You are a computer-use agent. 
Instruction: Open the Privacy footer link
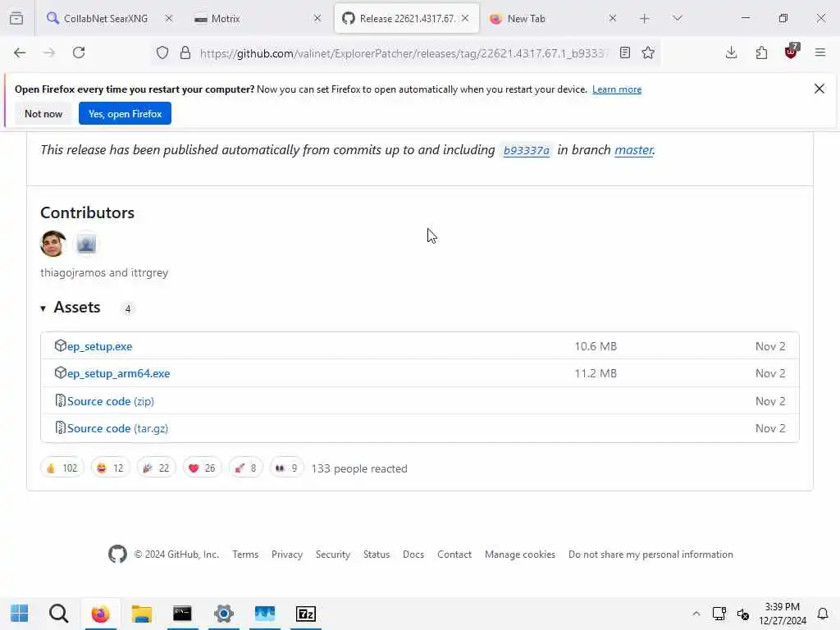[x=286, y=555]
